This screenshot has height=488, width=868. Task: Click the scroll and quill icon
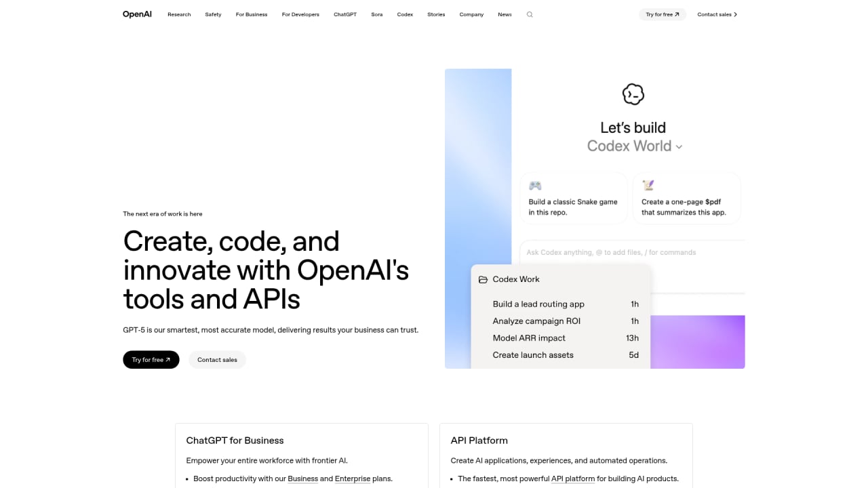pos(648,185)
